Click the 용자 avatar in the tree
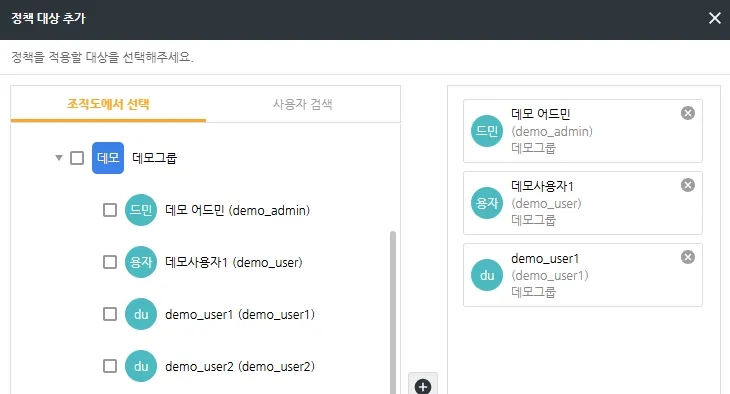Screen dimensions: 730x394 [x=141, y=262]
